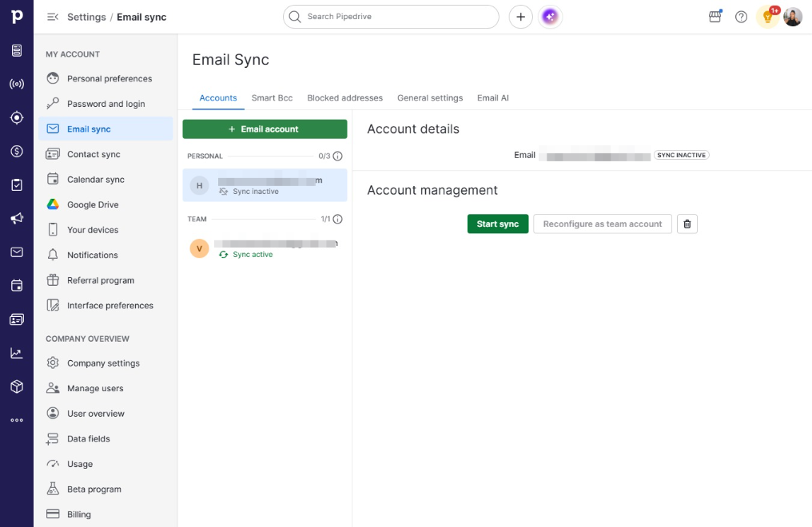The width and height of the screenshot is (812, 527).
Task: Switch to the Smart Bcc tab
Action: tap(272, 97)
